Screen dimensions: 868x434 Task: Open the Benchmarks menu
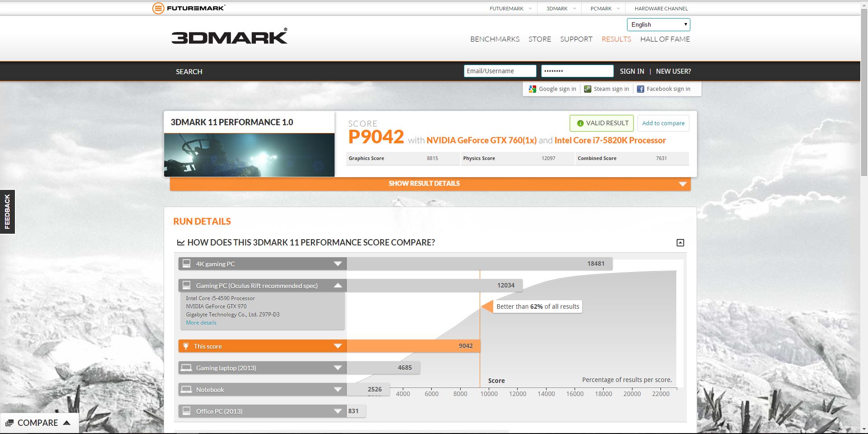point(495,39)
